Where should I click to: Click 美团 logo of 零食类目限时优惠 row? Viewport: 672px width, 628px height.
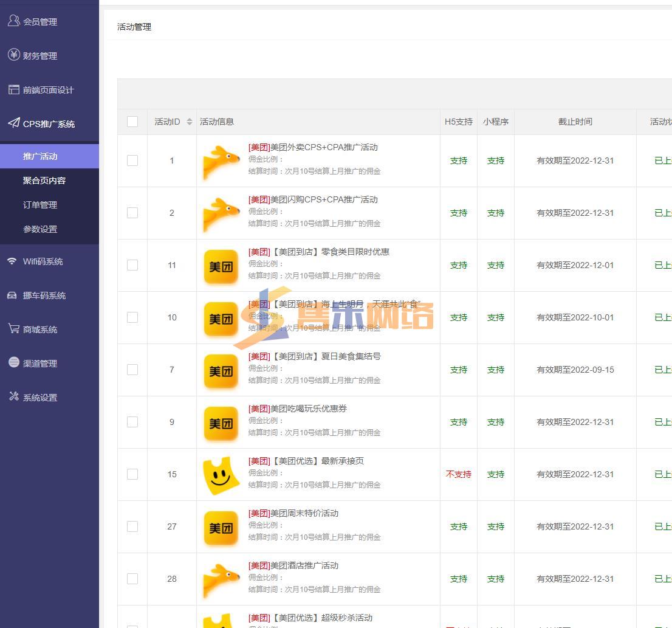[221, 267]
